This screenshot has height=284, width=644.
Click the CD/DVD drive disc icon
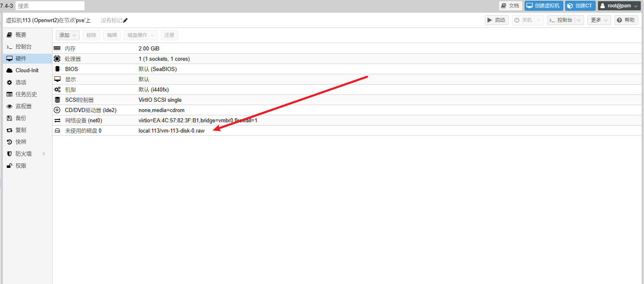(57, 110)
